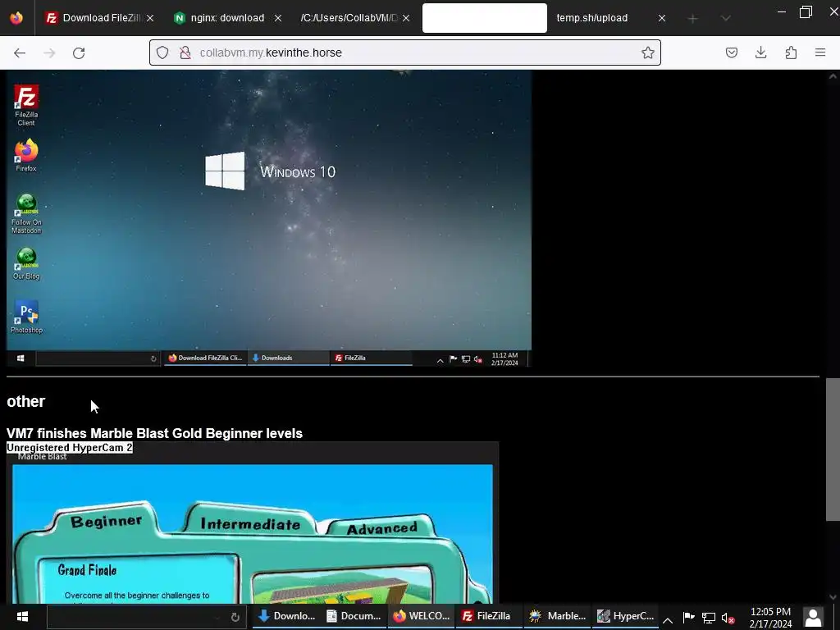The height and width of the screenshot is (630, 840).
Task: Reload the current page
Action: tap(79, 52)
